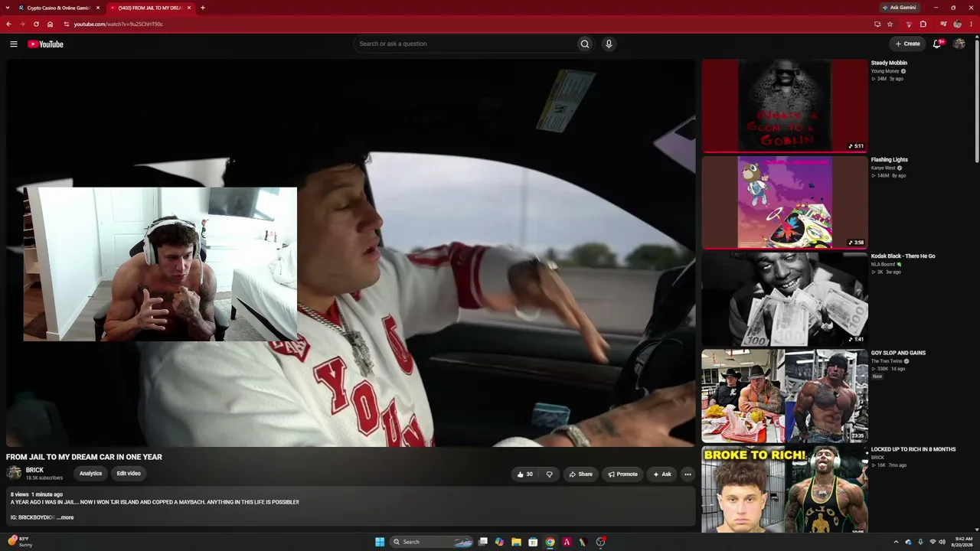This screenshot has width=980, height=551.
Task: Click the "Kodak Black - There He Go" title
Action: 903,256
